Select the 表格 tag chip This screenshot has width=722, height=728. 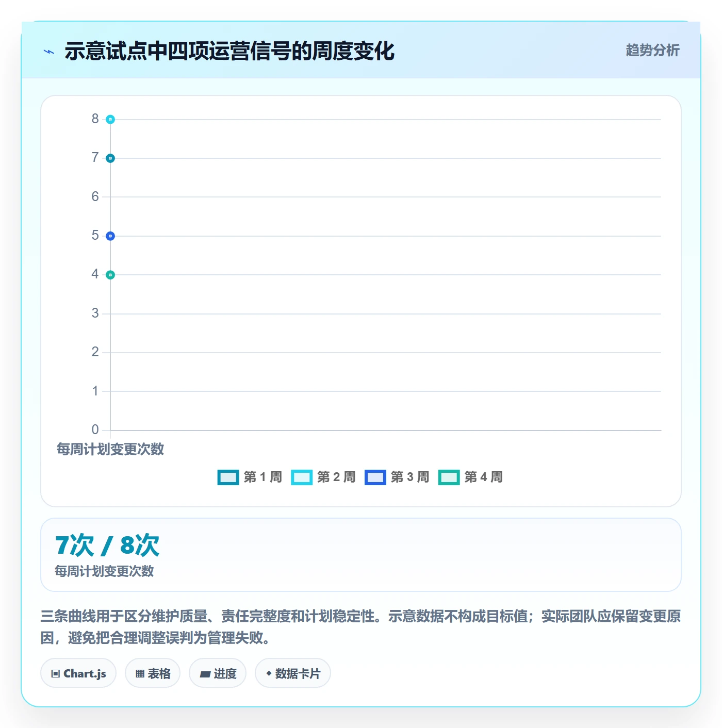153,673
